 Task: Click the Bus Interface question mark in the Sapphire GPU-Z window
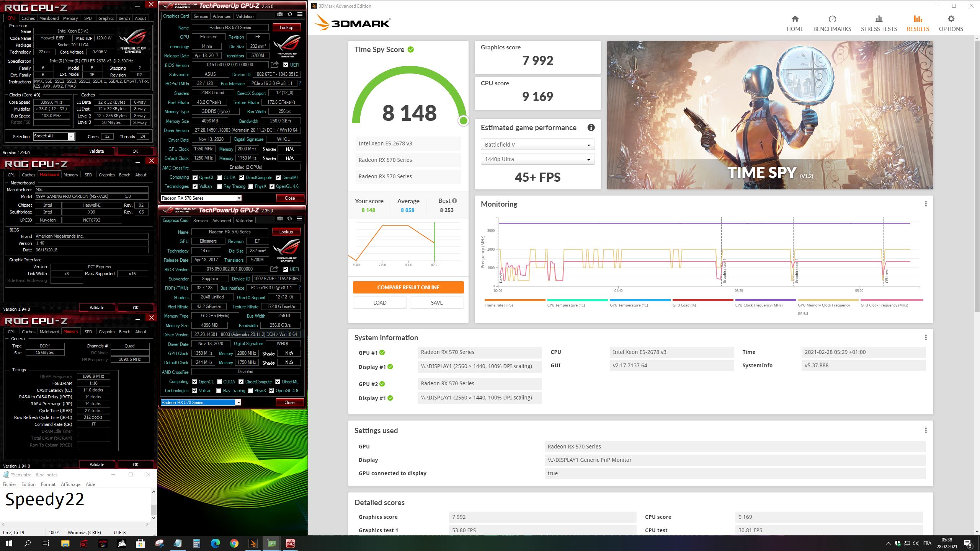[x=299, y=288]
